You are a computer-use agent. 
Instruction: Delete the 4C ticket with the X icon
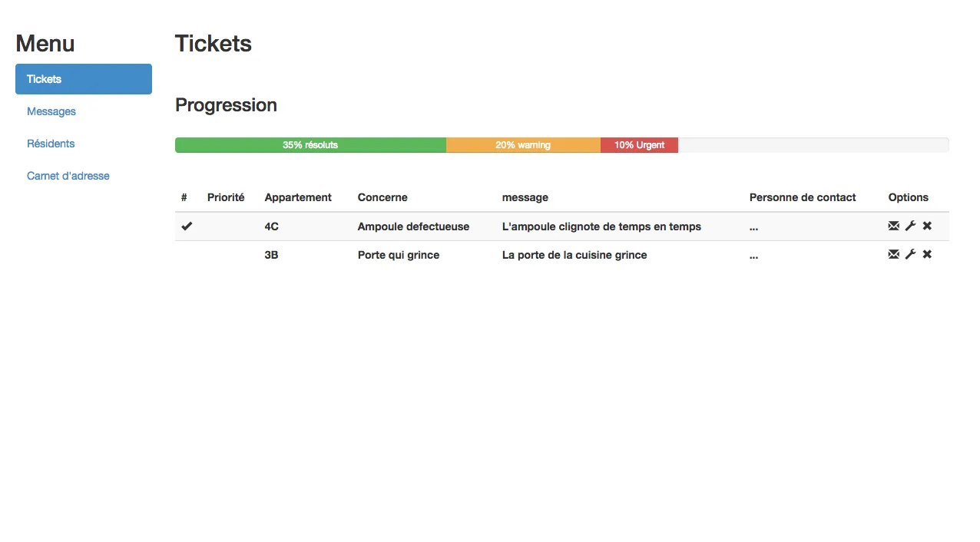[927, 226]
